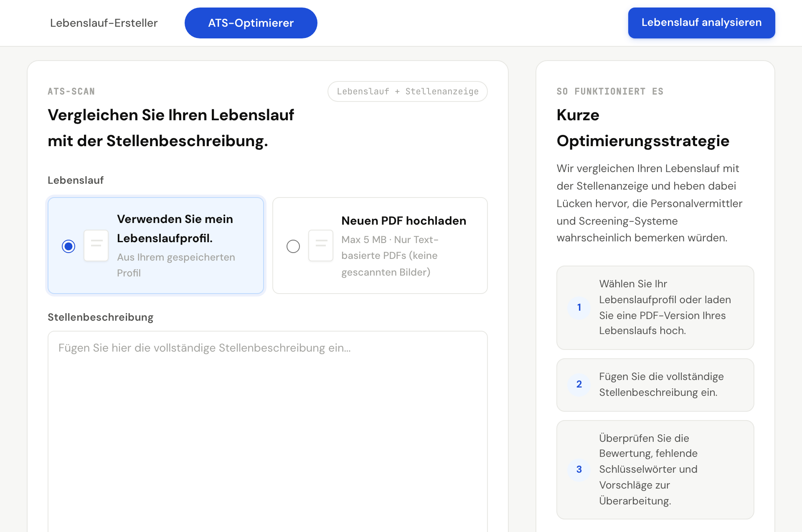Click the 'SO FUNKTIONIERT ES' label

pos(610,91)
